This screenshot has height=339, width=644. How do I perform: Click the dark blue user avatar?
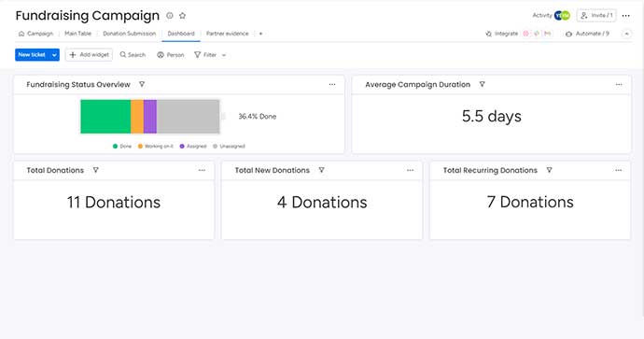[558, 16]
